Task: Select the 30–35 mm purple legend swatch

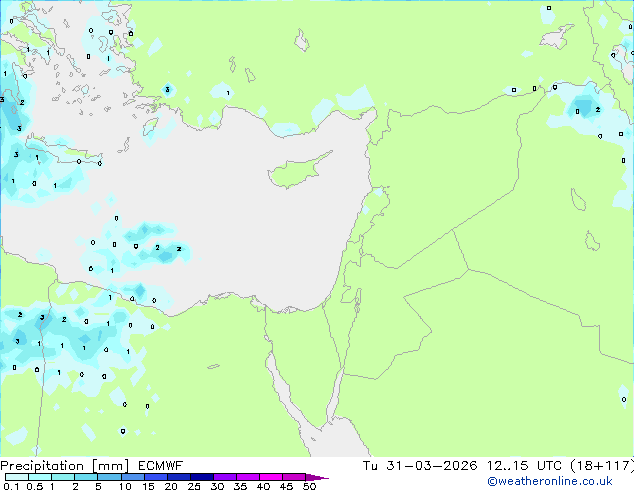Action: [x=225, y=477]
